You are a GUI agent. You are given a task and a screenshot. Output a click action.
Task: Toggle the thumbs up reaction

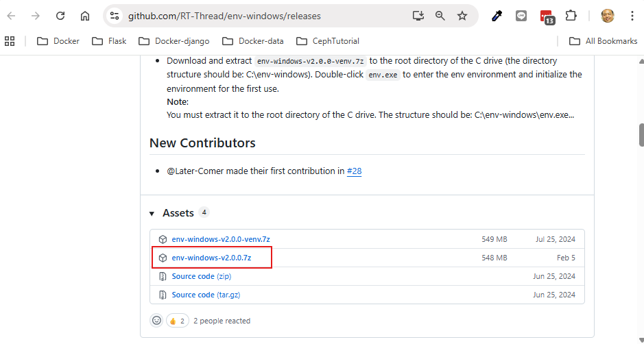[177, 320]
